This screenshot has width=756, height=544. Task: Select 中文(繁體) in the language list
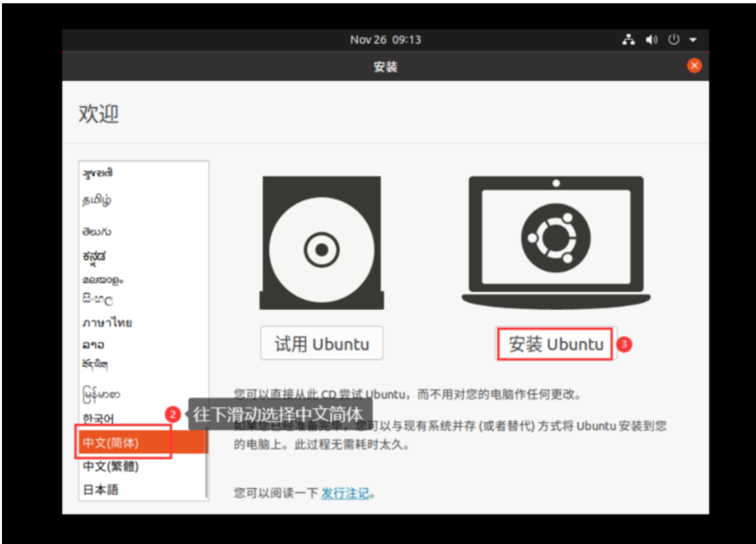(143, 466)
